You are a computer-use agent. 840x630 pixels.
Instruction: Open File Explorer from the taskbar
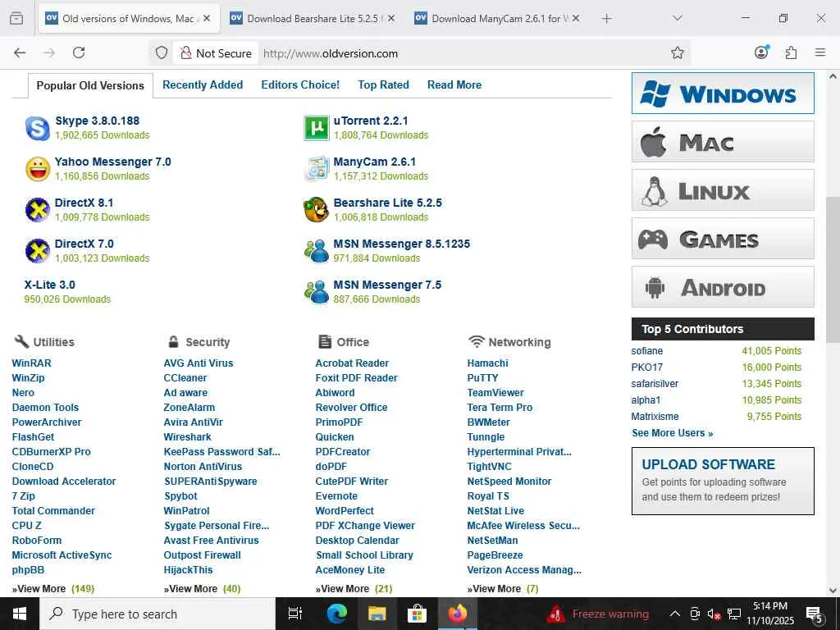(377, 614)
